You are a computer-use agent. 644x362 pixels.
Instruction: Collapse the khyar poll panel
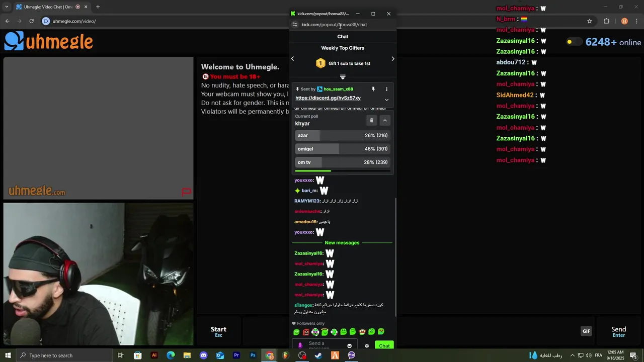pyautogui.click(x=385, y=120)
